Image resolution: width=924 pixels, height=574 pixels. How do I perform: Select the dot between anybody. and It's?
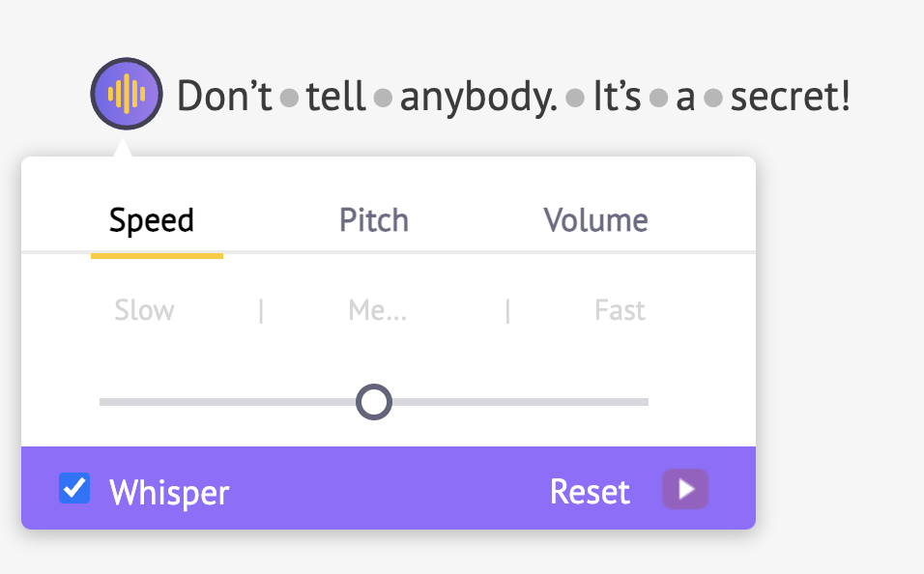point(575,98)
